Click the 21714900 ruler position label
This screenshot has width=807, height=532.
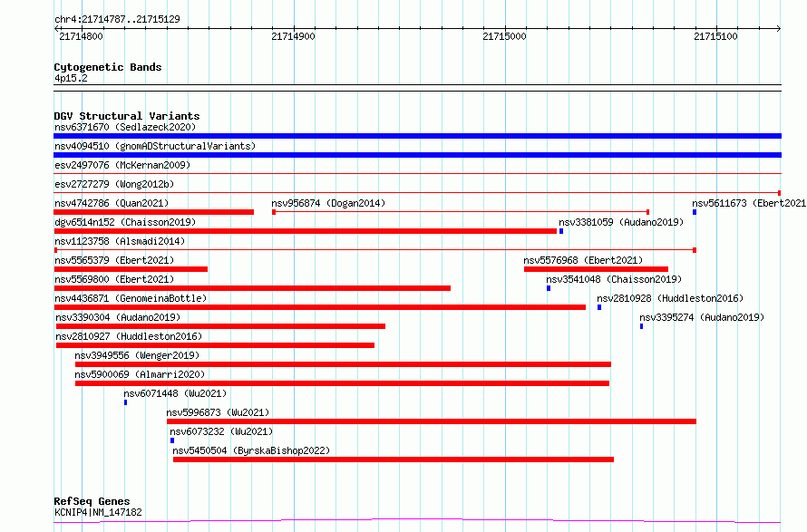coord(294,36)
